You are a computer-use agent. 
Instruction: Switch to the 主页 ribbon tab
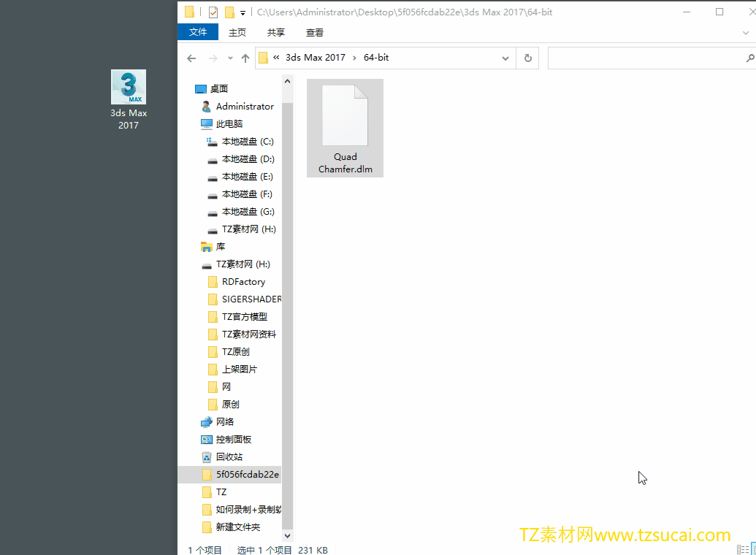[x=237, y=32]
